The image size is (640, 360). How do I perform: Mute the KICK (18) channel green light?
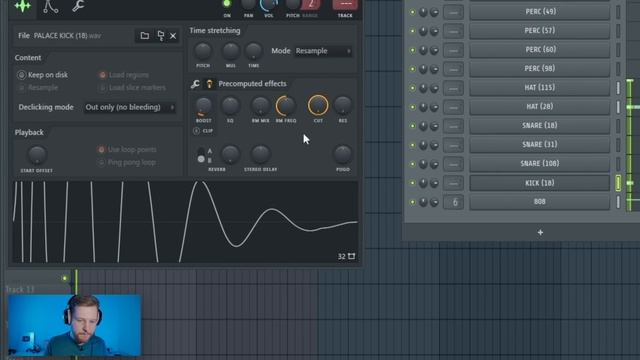pyautogui.click(x=412, y=183)
